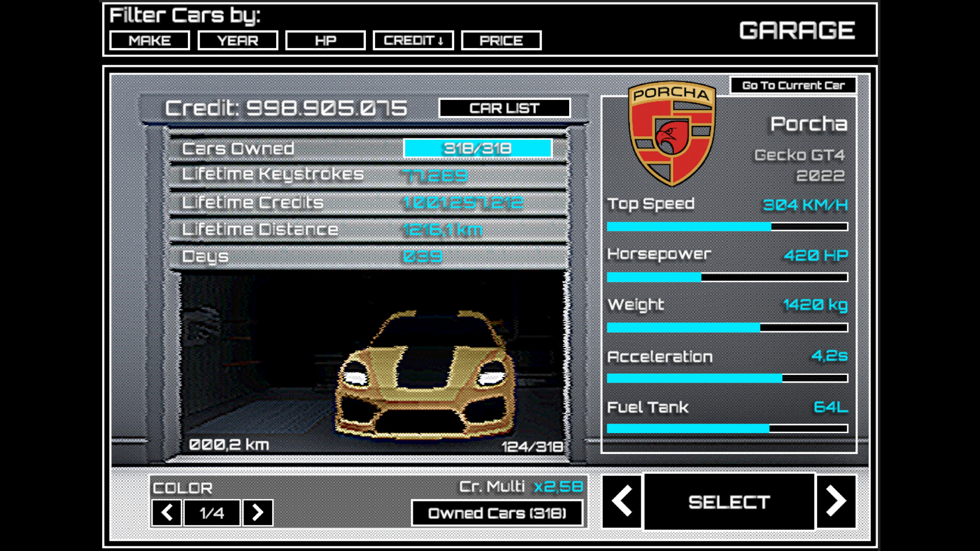Cycle to the next color variant
Image resolution: width=980 pixels, height=551 pixels.
[x=258, y=513]
